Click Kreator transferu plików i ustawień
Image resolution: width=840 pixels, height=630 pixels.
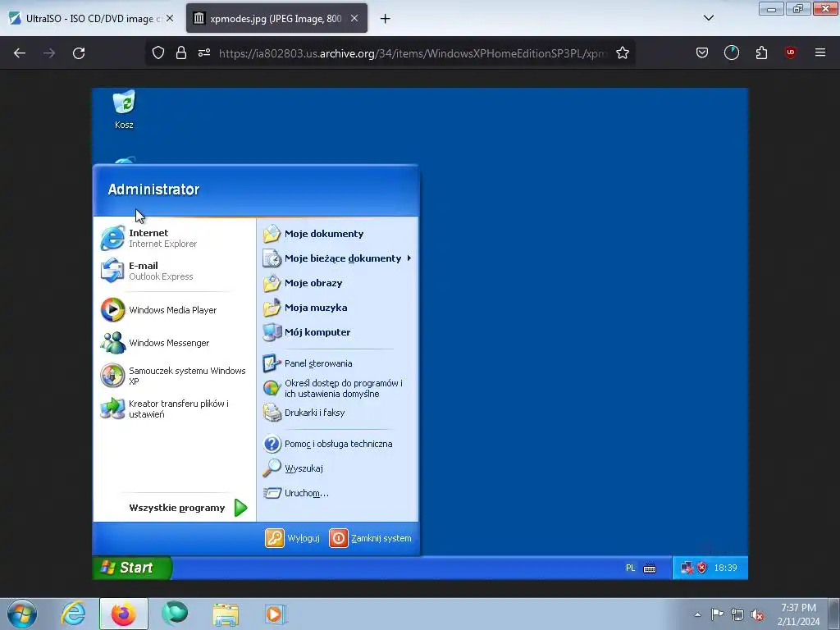[x=175, y=409]
